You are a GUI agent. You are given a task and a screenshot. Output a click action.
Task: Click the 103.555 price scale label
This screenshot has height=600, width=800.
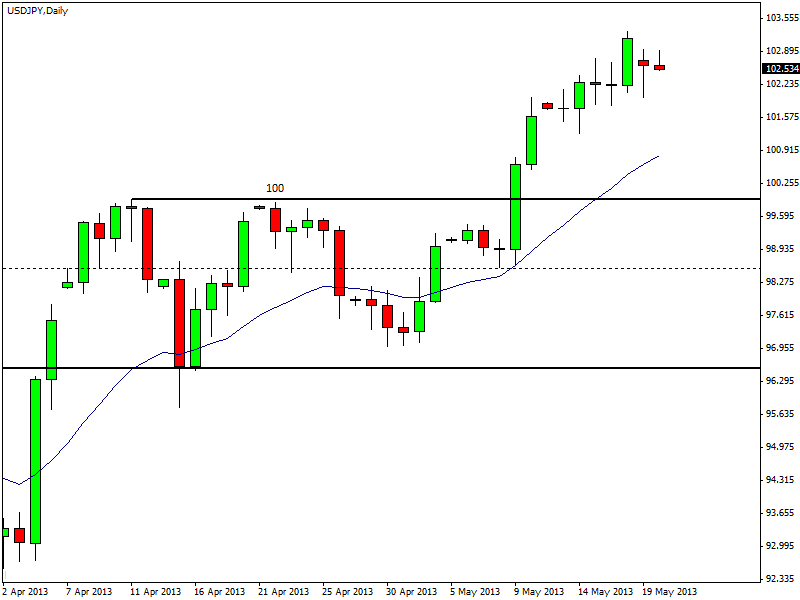pos(781,19)
